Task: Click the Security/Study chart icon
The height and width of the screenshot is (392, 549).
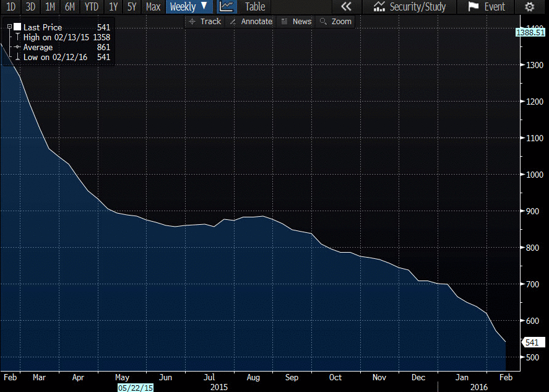Action: tap(380, 7)
